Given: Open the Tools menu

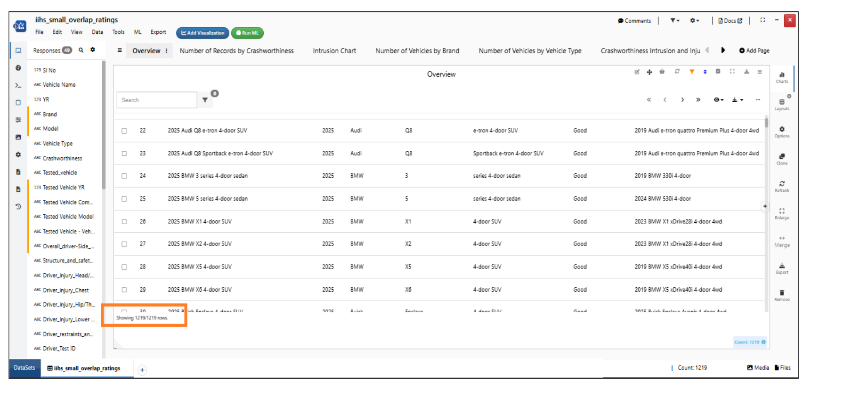Looking at the screenshot, I should tap(118, 32).
